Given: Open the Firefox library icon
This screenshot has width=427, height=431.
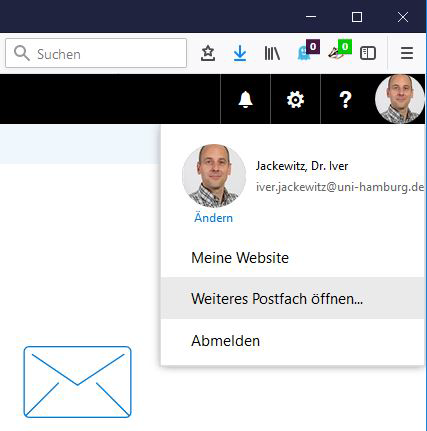Looking at the screenshot, I should (x=272, y=53).
